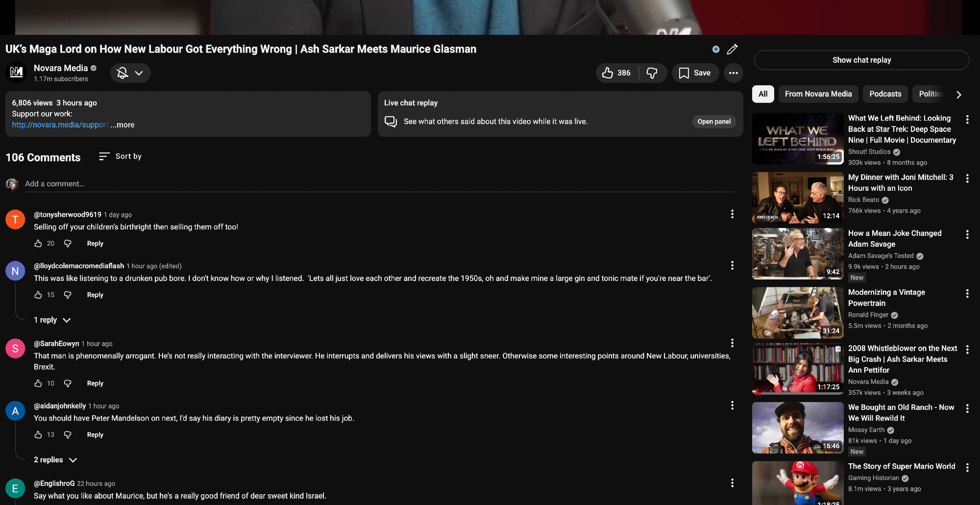Open options for Star Trek documentary video

pos(967,120)
